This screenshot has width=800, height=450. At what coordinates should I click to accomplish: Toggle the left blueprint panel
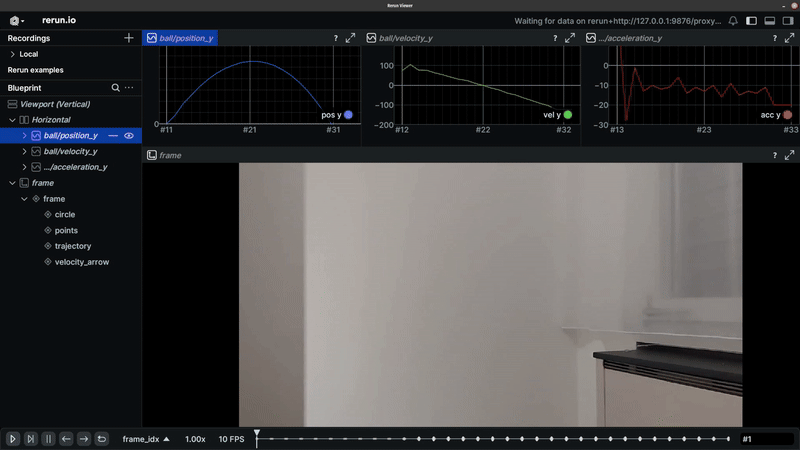[x=752, y=20]
